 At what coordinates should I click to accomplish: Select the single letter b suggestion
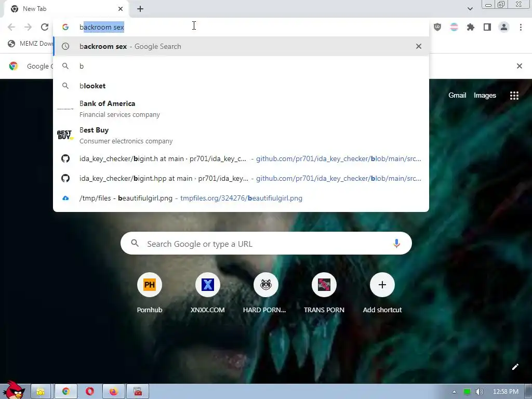pos(241,66)
